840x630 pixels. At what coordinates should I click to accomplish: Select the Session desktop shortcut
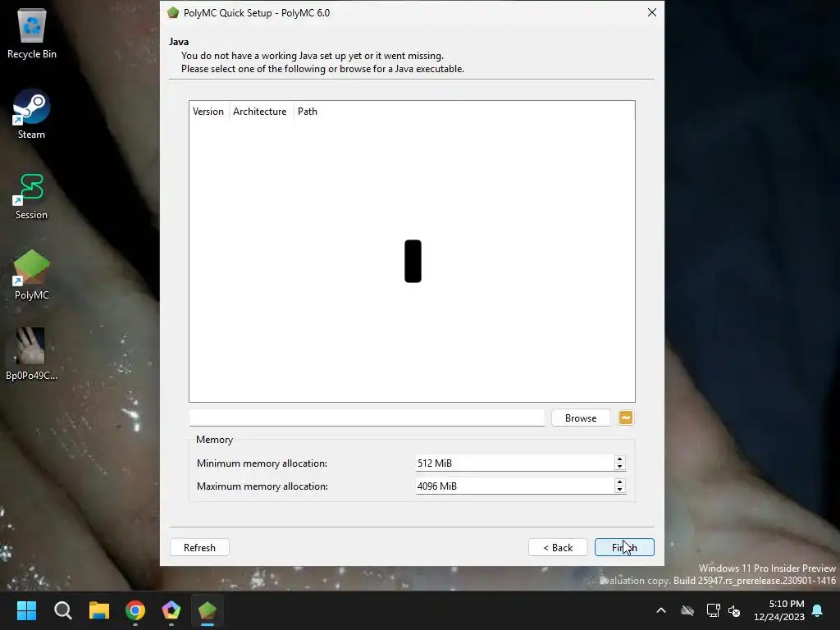(x=32, y=196)
